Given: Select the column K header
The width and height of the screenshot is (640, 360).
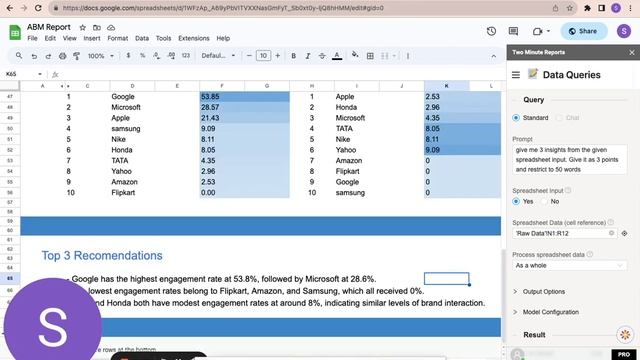Looking at the screenshot, I should coord(447,86).
